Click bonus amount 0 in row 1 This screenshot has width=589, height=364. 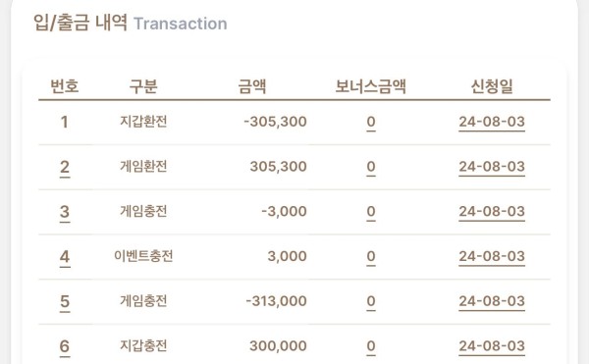(371, 123)
